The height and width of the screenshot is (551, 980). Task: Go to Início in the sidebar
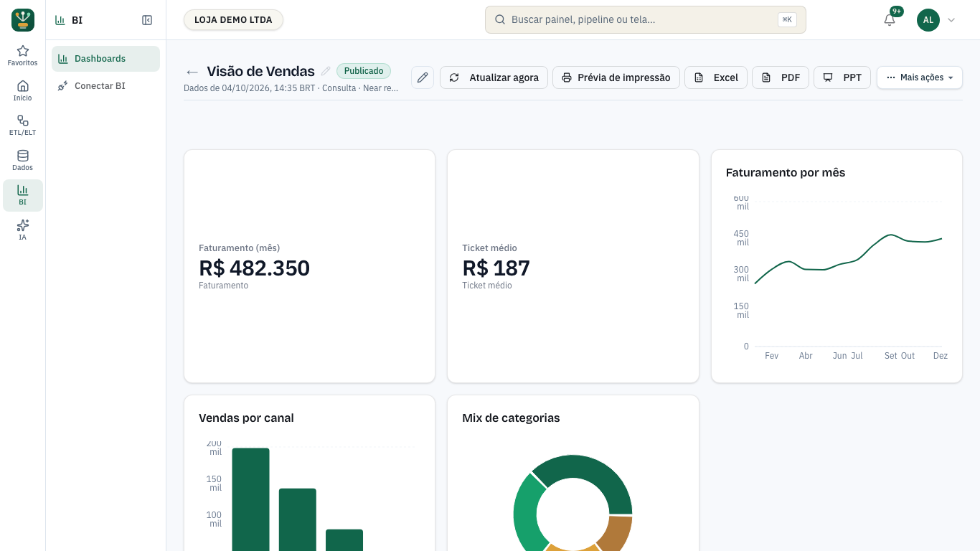(23, 90)
